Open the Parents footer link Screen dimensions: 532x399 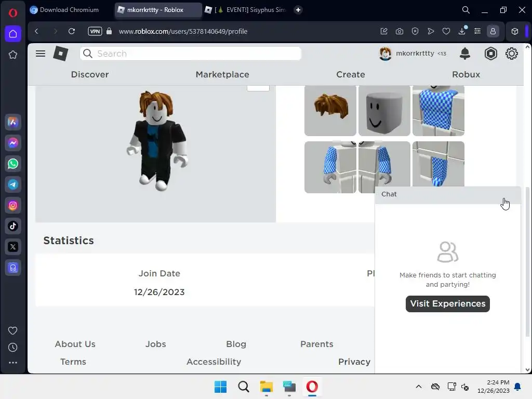point(316,344)
